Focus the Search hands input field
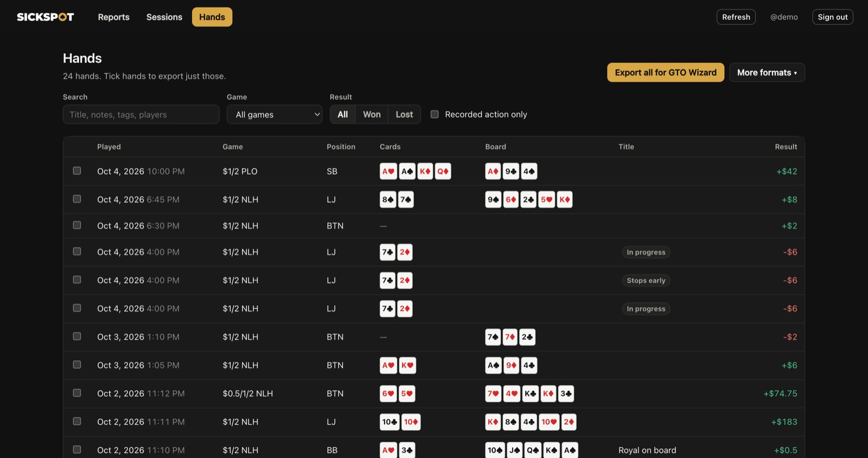Viewport: 868px width, 458px height. (141, 114)
